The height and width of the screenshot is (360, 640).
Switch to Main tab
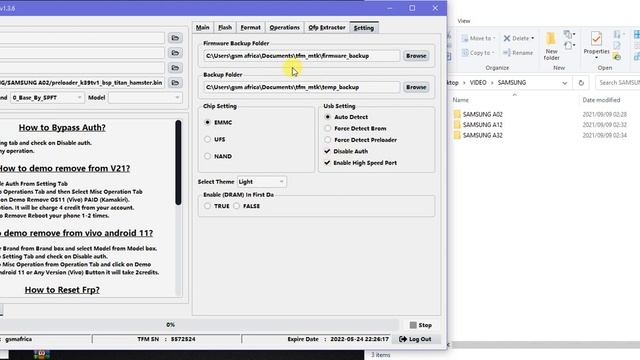tap(202, 28)
